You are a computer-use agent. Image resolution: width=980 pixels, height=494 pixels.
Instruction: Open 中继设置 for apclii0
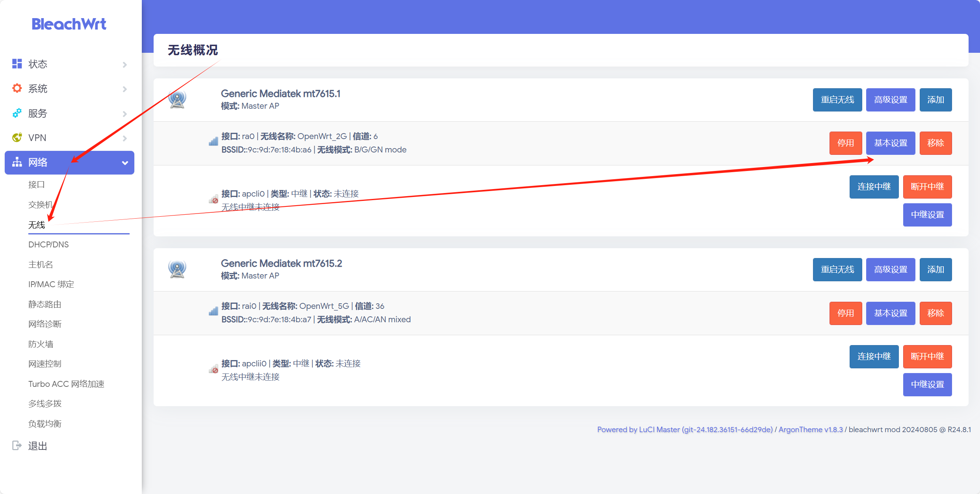(928, 384)
